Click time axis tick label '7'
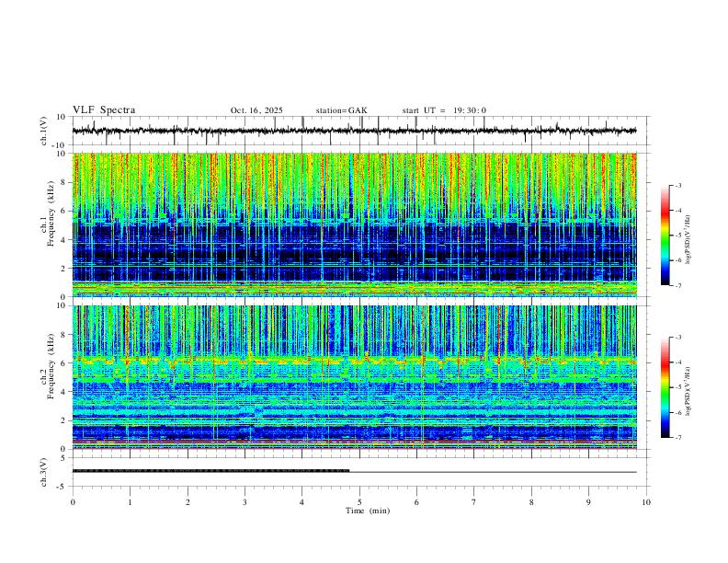728x563 pixels. click(x=474, y=502)
